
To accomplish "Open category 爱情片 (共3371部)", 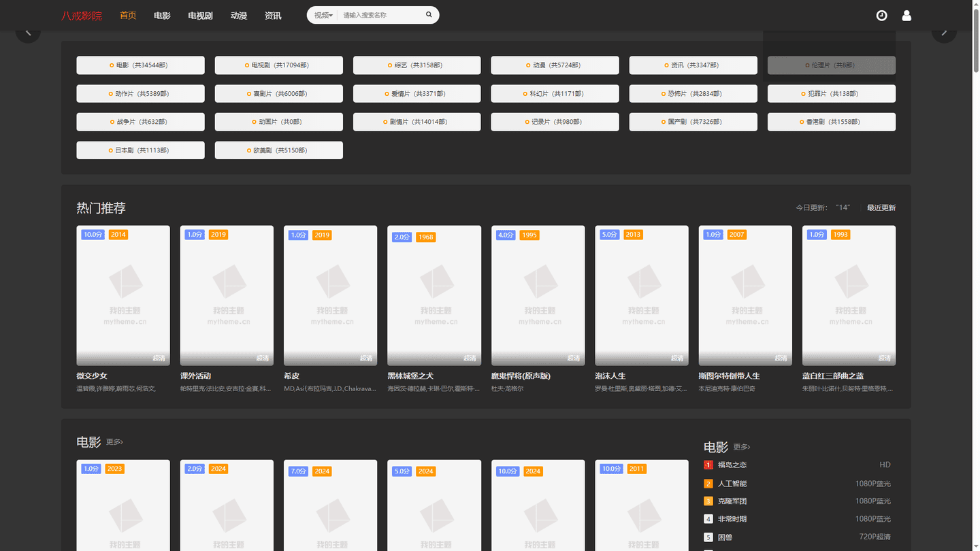I will (x=417, y=94).
